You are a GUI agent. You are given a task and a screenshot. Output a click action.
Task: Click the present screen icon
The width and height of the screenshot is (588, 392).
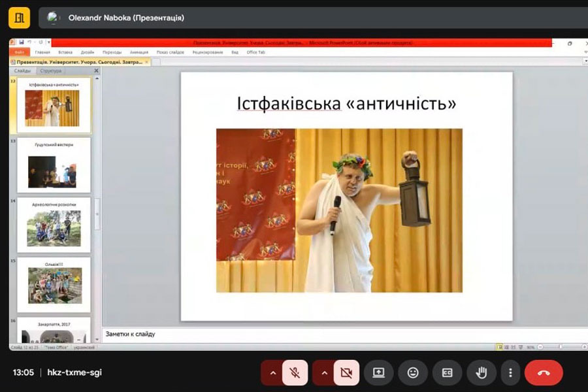click(x=378, y=372)
